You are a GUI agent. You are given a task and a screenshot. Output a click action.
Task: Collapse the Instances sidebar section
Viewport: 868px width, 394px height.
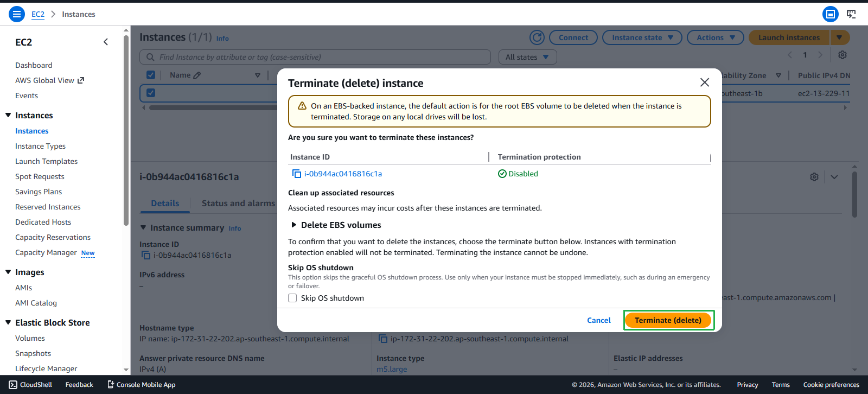pos(8,115)
